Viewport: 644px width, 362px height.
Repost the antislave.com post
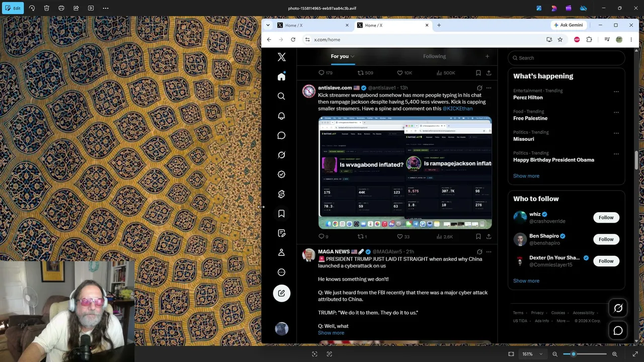tap(360, 236)
